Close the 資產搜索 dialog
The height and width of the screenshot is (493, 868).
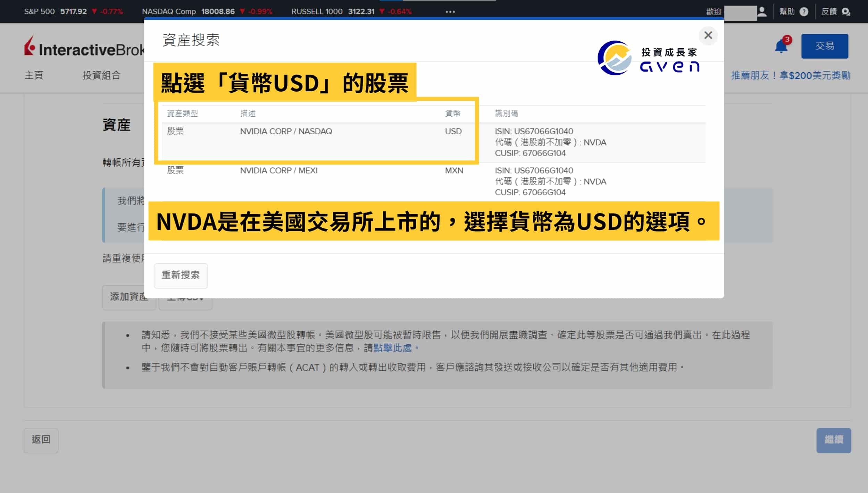point(708,35)
